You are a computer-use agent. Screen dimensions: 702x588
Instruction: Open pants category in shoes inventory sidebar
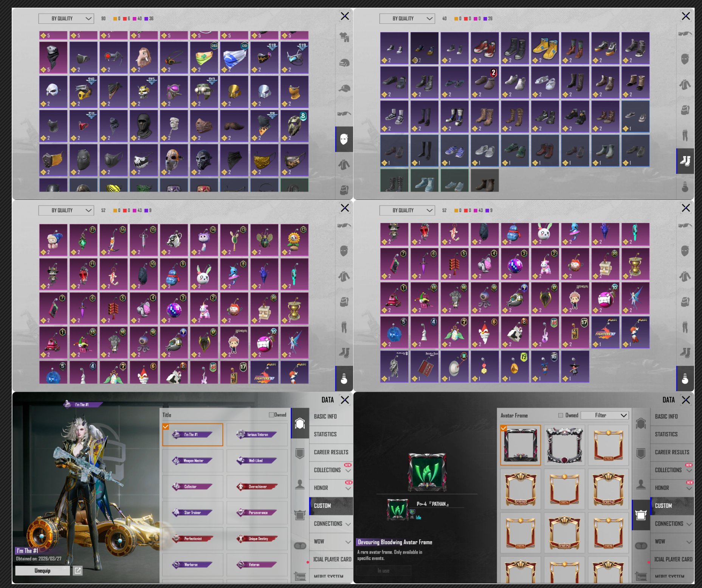point(685,135)
